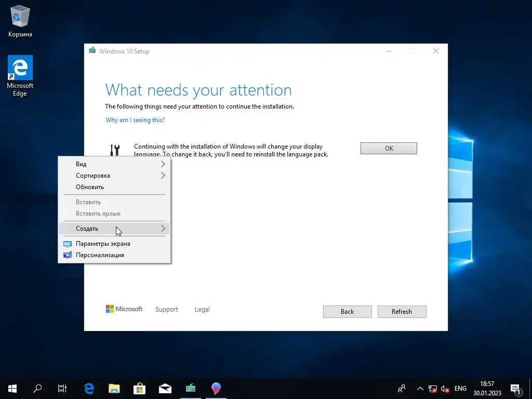Expand the Сортировка submenu

114,176
